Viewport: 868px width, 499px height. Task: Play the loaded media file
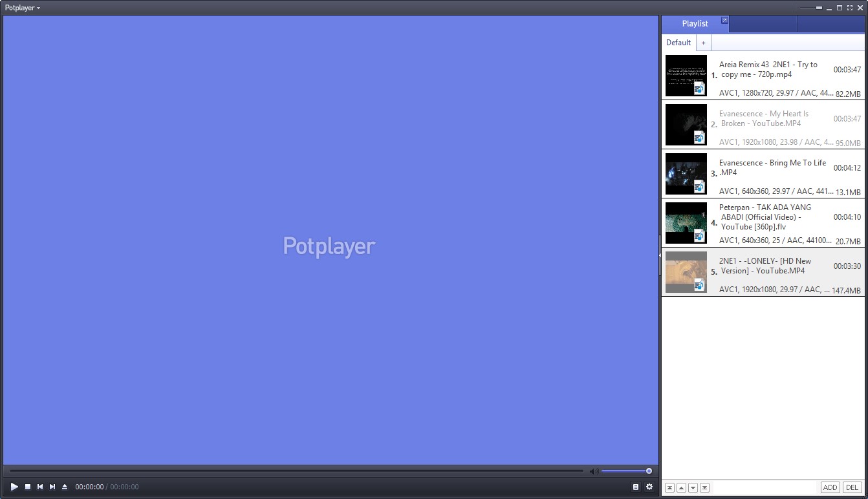click(14, 487)
